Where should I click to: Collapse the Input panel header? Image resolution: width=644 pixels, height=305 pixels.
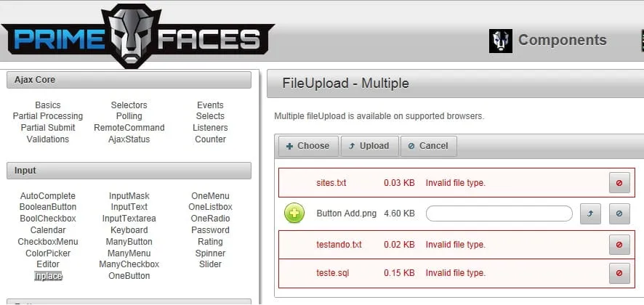pos(129,171)
